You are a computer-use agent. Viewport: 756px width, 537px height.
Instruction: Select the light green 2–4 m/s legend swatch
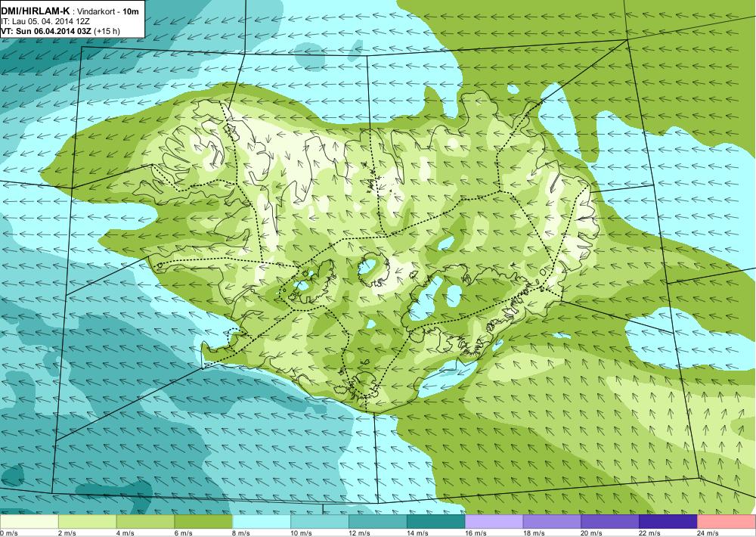pos(87,522)
